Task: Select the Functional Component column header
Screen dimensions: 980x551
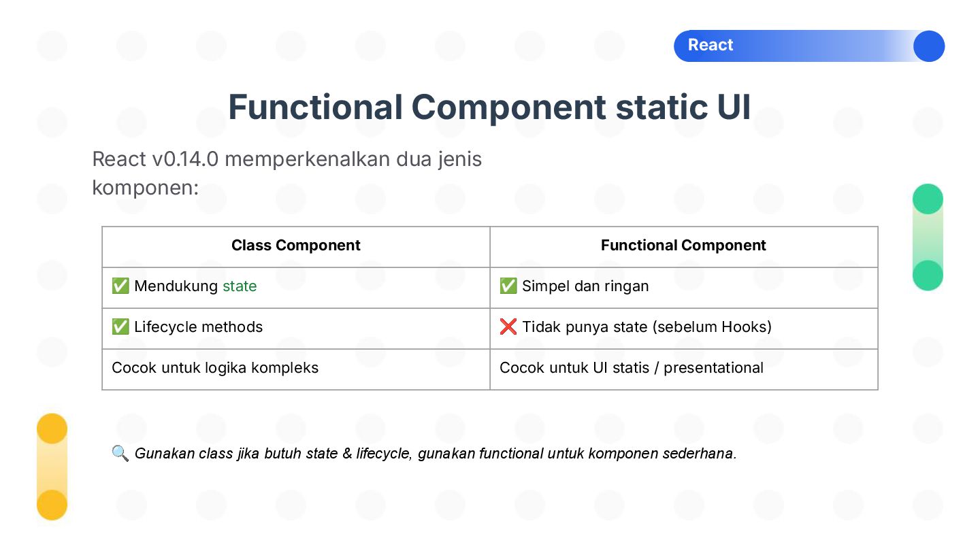Action: (684, 246)
